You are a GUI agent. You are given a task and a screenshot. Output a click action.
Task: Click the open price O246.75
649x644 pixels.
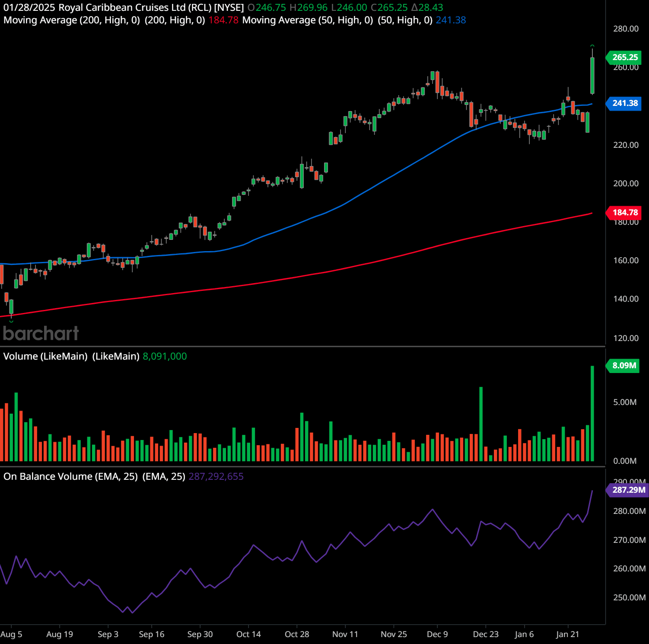click(267, 8)
